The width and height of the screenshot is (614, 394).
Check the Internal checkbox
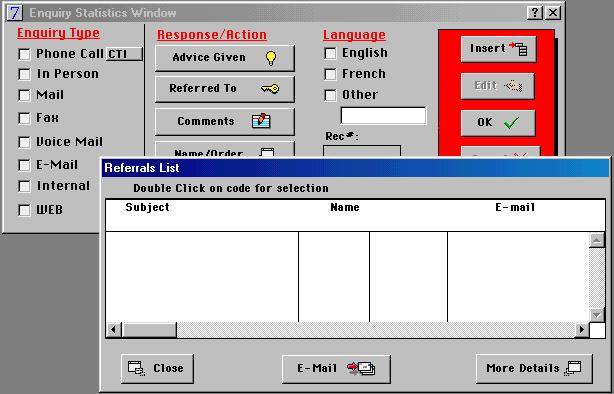coord(24,186)
